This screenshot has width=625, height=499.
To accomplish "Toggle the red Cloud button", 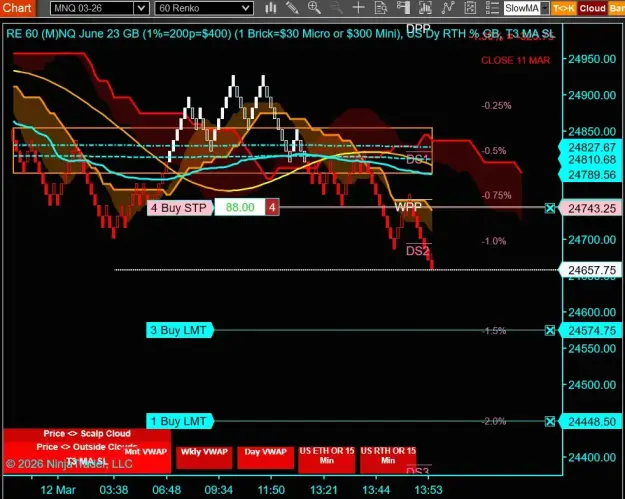I will click(592, 8).
